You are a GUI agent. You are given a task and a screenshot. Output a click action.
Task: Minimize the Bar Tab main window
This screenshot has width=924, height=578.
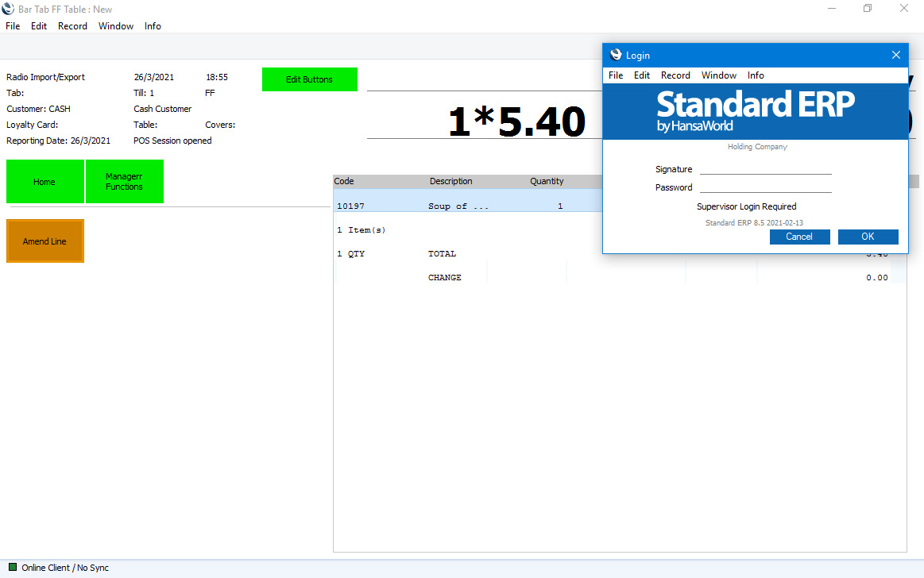[x=832, y=8]
